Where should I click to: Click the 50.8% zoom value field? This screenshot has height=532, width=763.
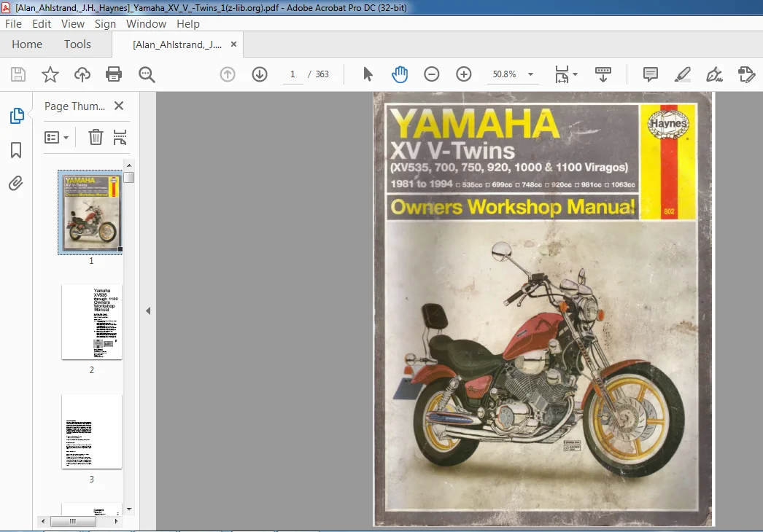coord(504,74)
